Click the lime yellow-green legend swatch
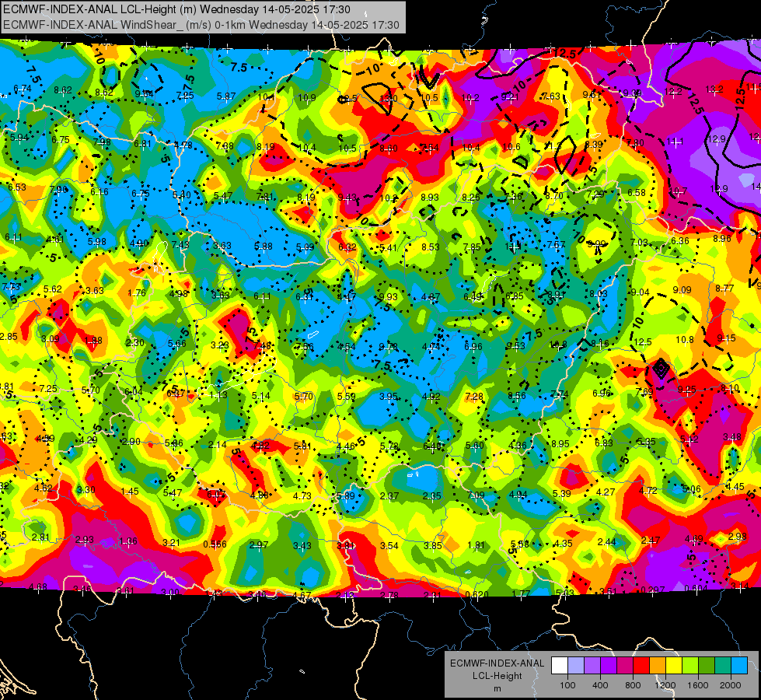The width and height of the screenshot is (761, 700). tap(690, 666)
